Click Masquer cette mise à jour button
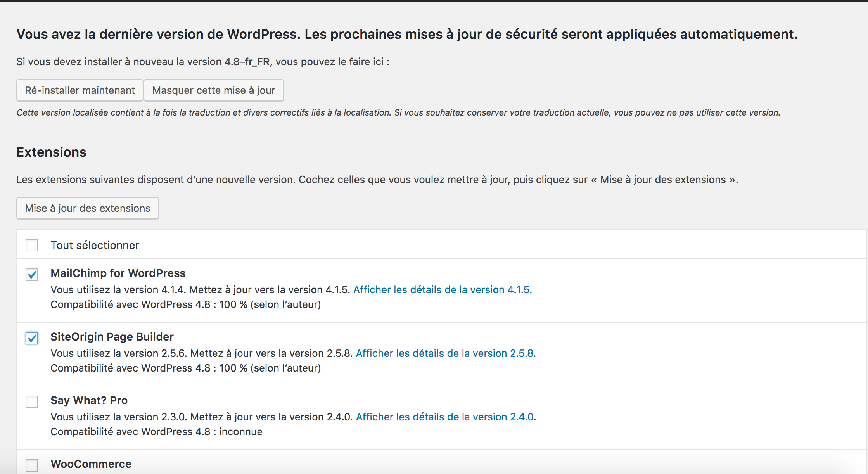Image resolution: width=868 pixels, height=474 pixels. pyautogui.click(x=213, y=90)
